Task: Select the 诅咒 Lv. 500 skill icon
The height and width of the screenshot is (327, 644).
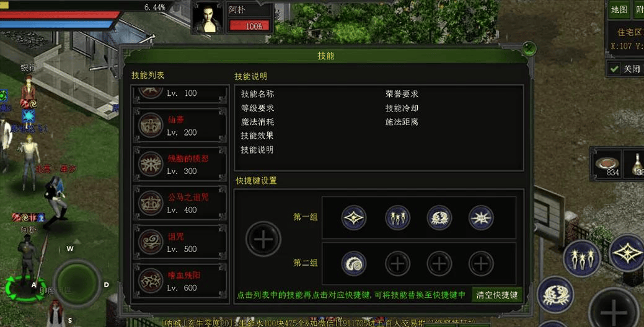Action: tap(151, 242)
